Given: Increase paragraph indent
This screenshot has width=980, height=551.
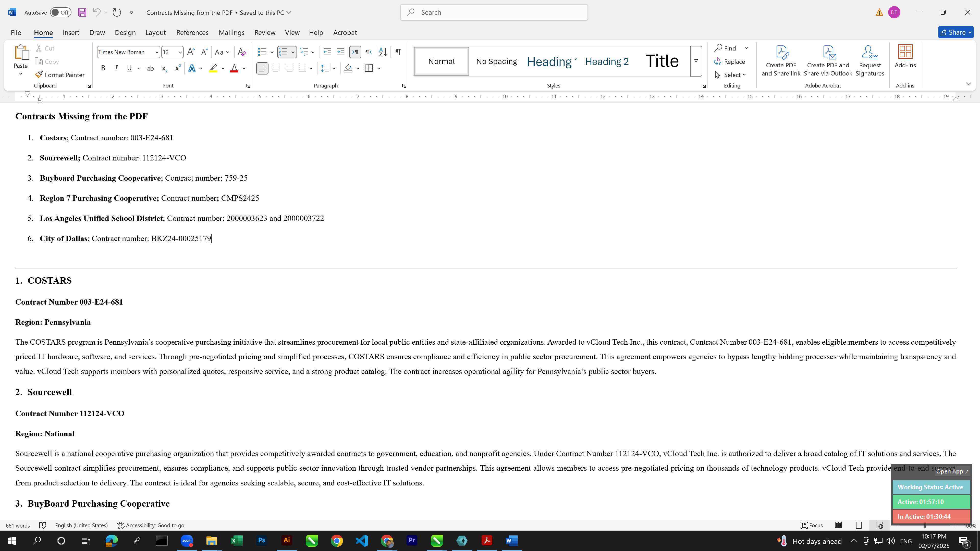Looking at the screenshot, I should (340, 52).
